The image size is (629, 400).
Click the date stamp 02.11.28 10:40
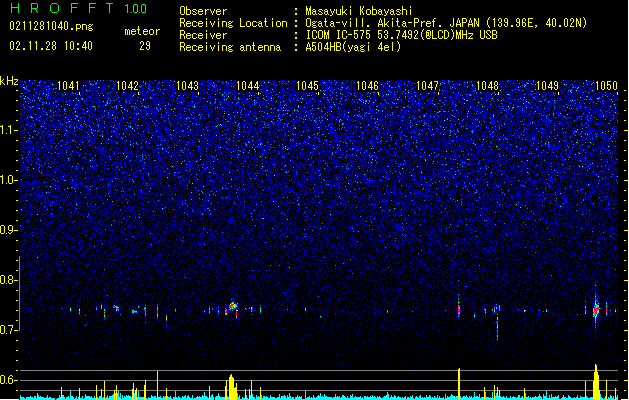click(x=51, y=46)
